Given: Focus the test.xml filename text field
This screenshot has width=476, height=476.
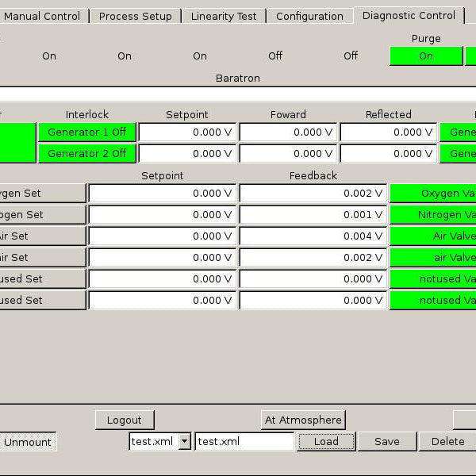Looking at the screenshot, I should 244,442.
